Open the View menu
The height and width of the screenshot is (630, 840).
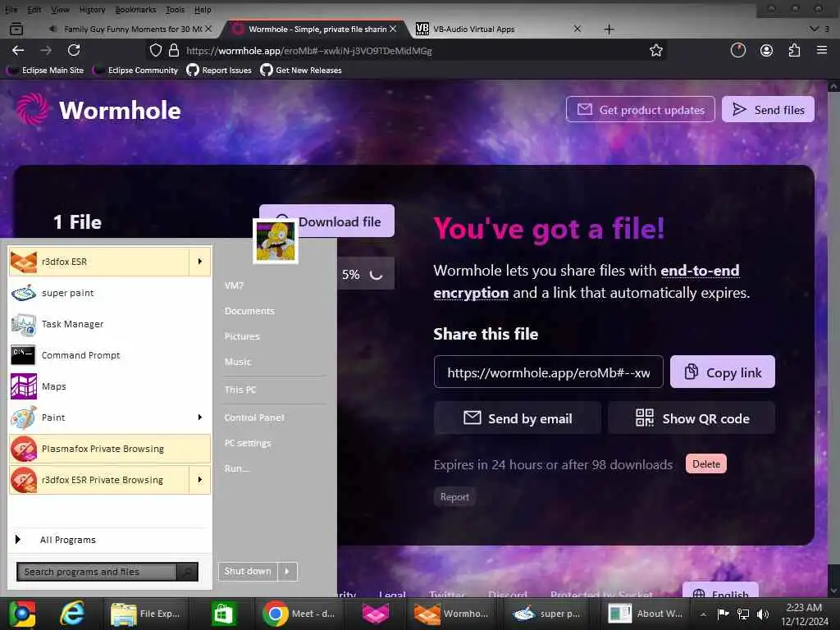pyautogui.click(x=60, y=9)
